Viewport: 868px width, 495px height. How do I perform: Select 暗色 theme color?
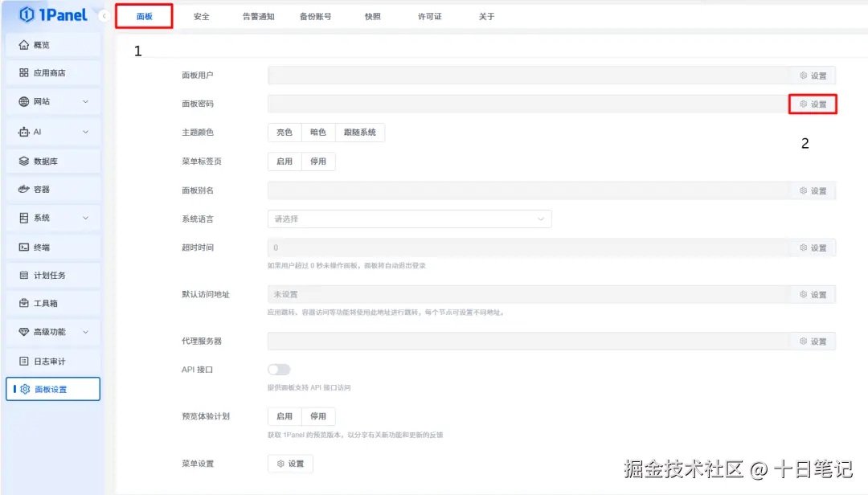317,133
